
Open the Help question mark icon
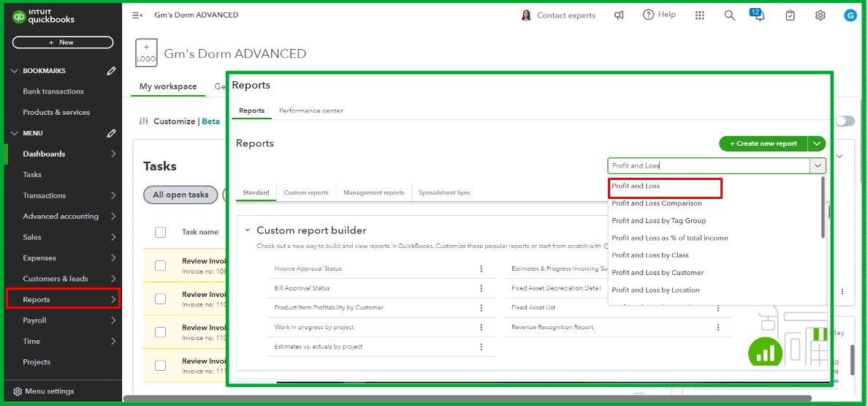coord(648,15)
